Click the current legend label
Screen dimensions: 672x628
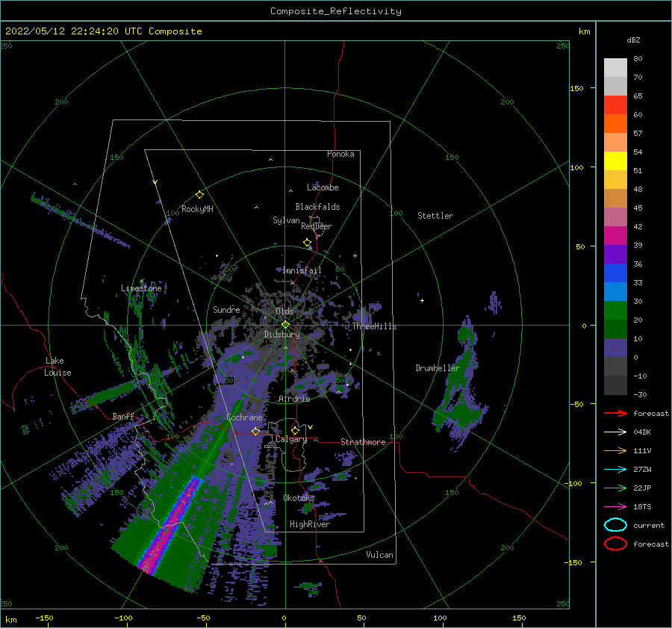(x=649, y=525)
